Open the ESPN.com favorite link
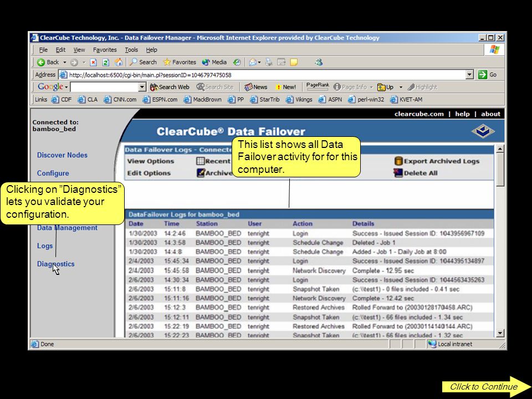 pos(160,99)
